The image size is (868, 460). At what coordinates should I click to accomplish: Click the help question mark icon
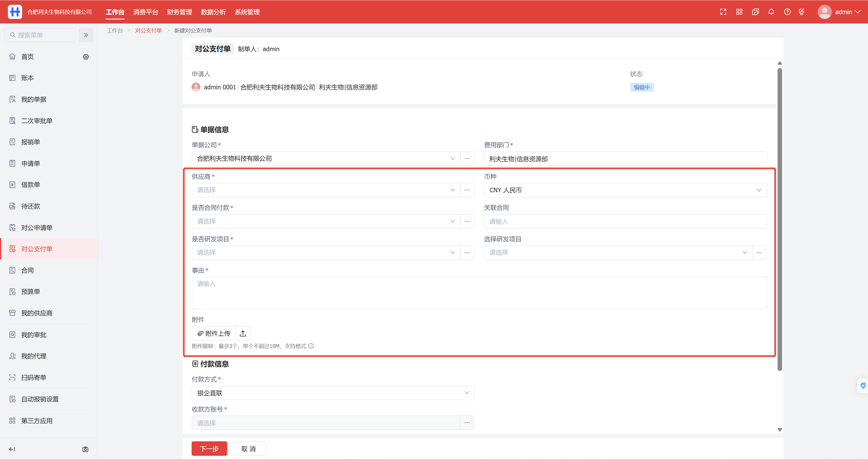pyautogui.click(x=787, y=12)
